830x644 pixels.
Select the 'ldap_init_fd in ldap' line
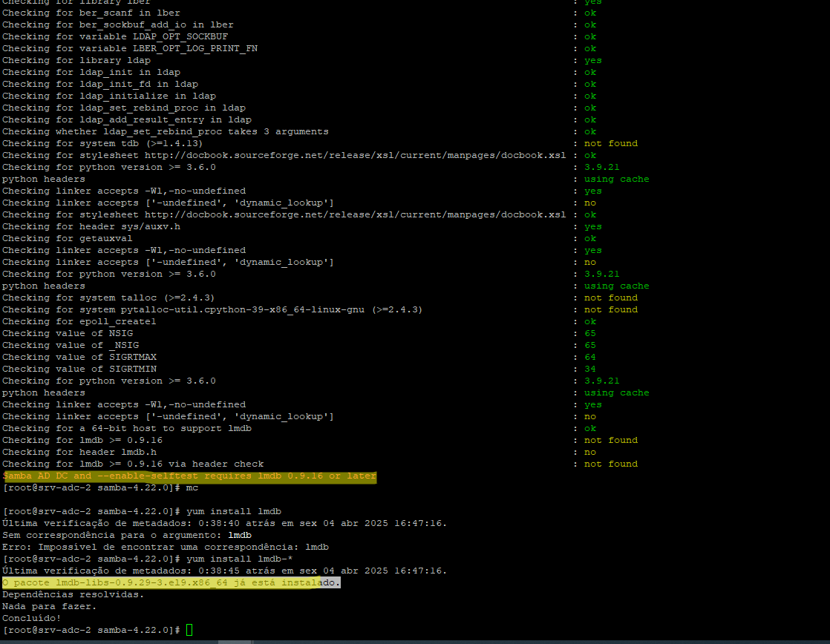tap(100, 84)
